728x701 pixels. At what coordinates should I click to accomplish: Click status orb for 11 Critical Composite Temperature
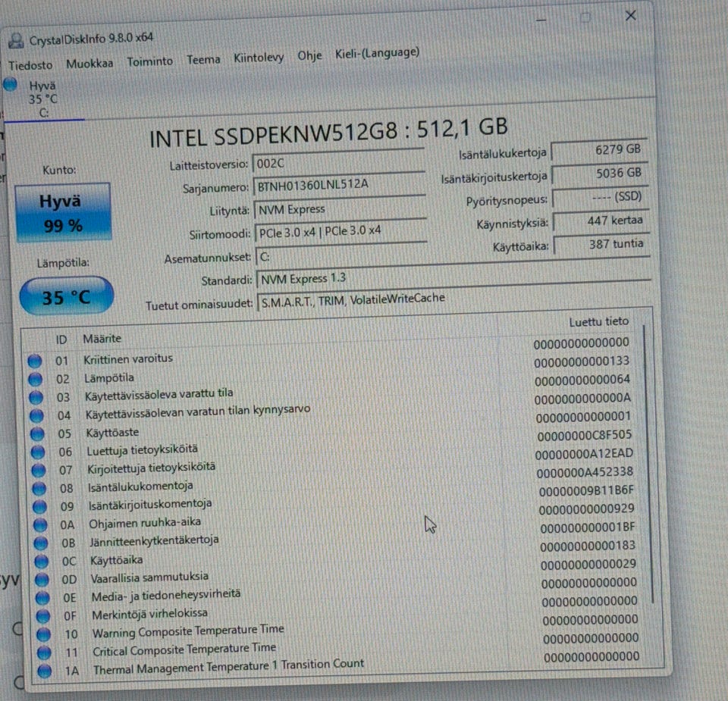[x=44, y=652]
